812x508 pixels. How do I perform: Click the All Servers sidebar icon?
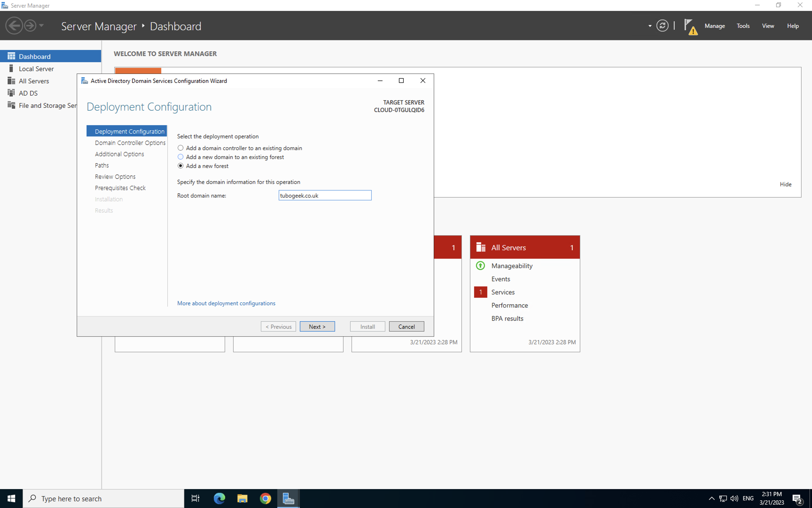point(12,81)
